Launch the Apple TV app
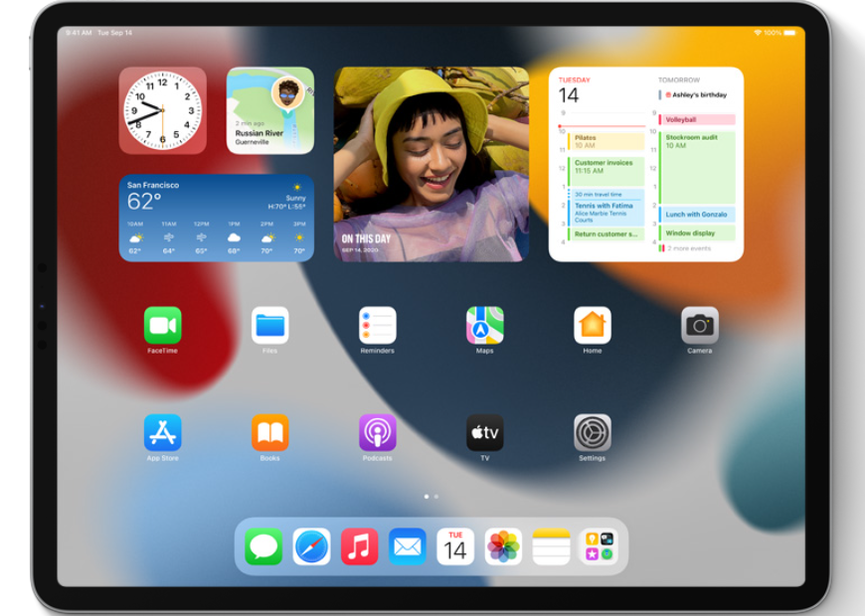The height and width of the screenshot is (616, 865). pyautogui.click(x=484, y=432)
